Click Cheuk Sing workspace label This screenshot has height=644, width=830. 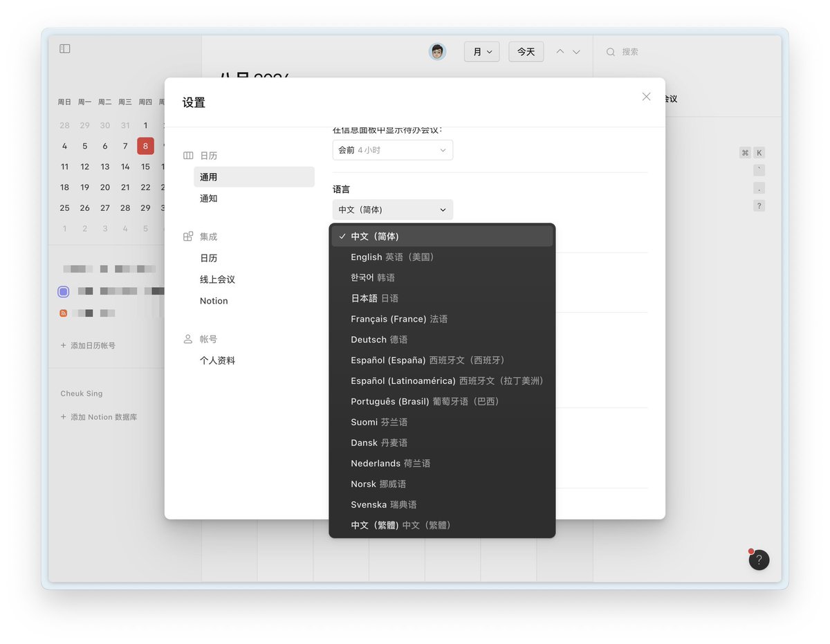pyautogui.click(x=82, y=394)
